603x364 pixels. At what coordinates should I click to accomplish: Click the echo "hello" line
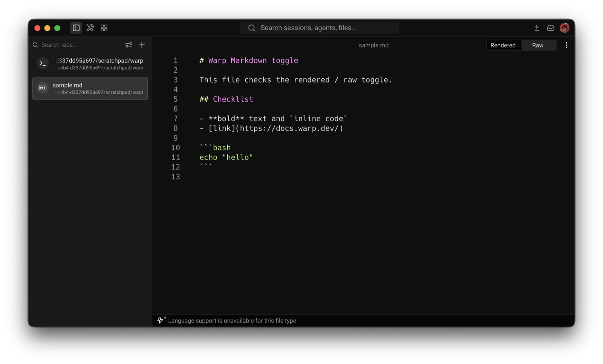(x=226, y=157)
